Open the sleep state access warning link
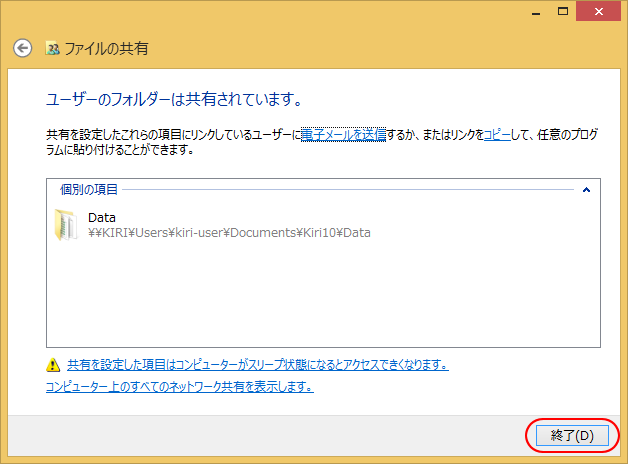This screenshot has width=628, height=464. pyautogui.click(x=258, y=365)
